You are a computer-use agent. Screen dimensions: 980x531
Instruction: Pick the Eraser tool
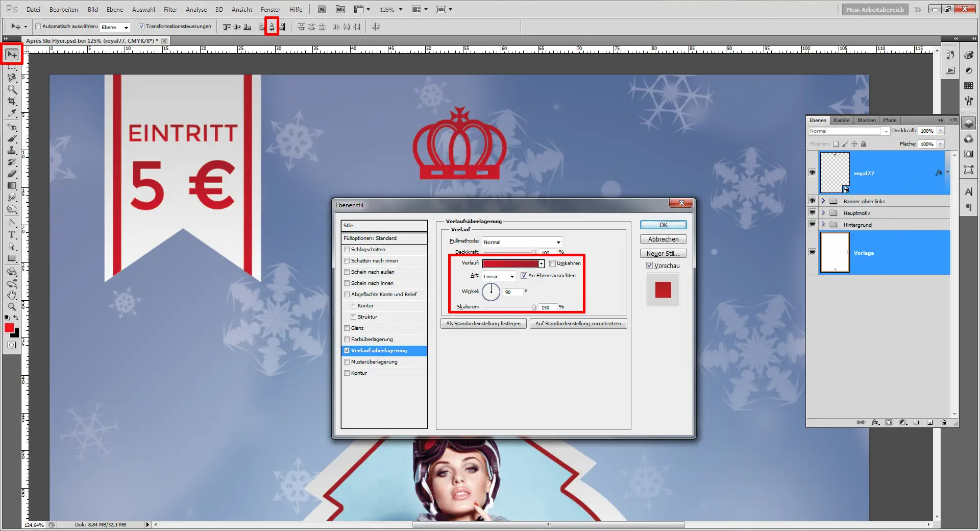coord(12,174)
